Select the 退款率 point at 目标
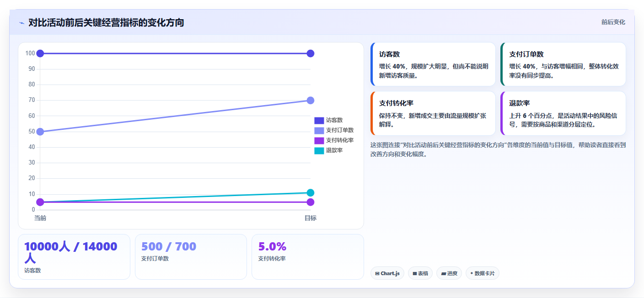The width and height of the screenshot is (644, 298). pos(311,193)
